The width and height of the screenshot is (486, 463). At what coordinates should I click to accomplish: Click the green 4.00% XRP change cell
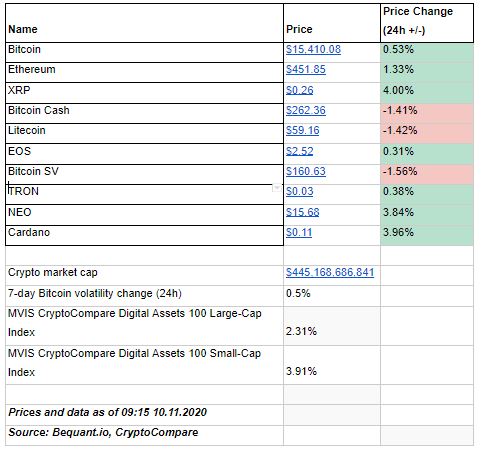click(427, 93)
